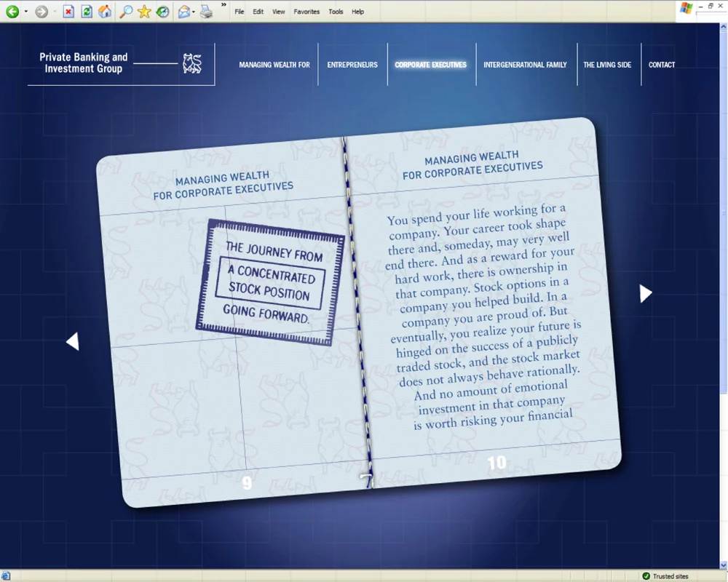Click the Windows flag logo in the toolbar
728x582 pixels.
tap(687, 8)
